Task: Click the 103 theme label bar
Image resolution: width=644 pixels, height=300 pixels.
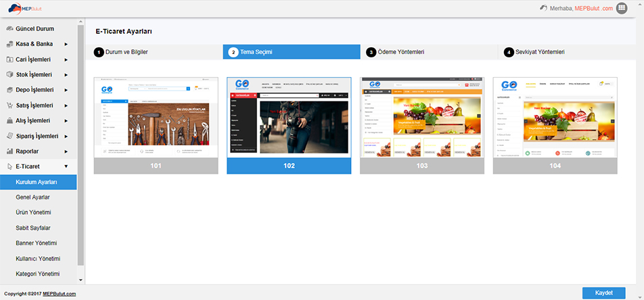Action: point(422,166)
